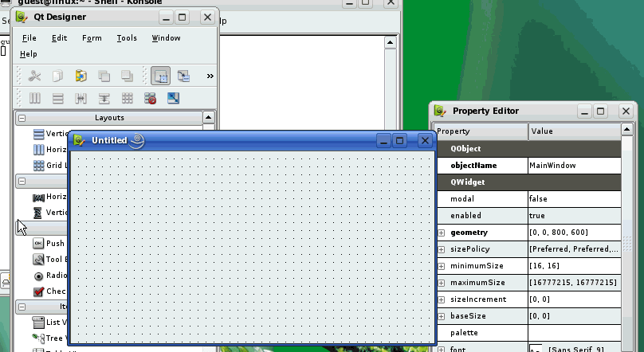Viewport: 644px width, 352px height.
Task: Expand the geometry property
Action: tap(441, 233)
